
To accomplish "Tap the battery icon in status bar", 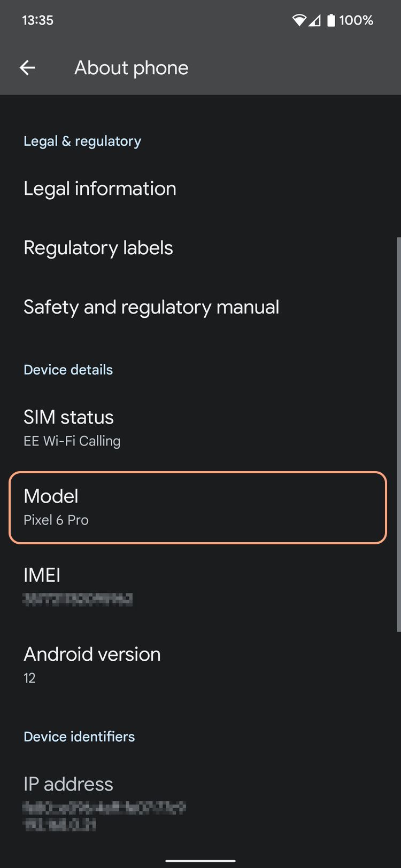I will pyautogui.click(x=331, y=20).
